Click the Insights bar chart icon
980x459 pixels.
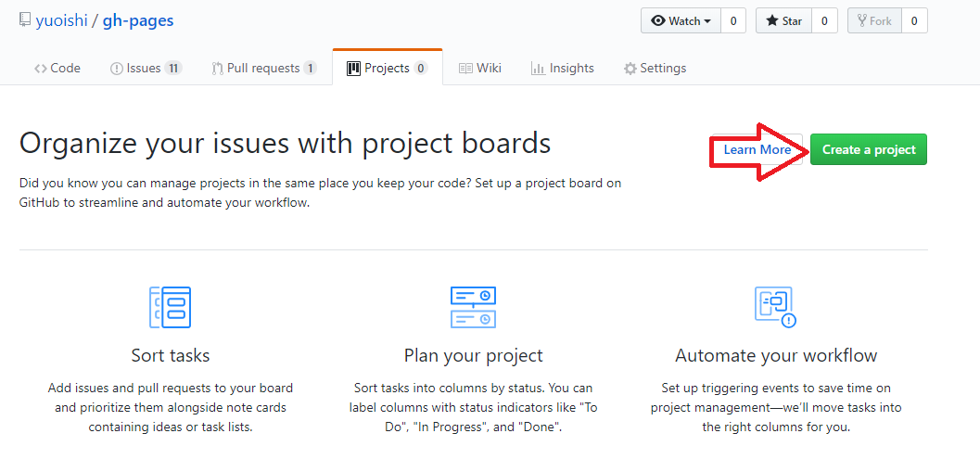point(538,69)
